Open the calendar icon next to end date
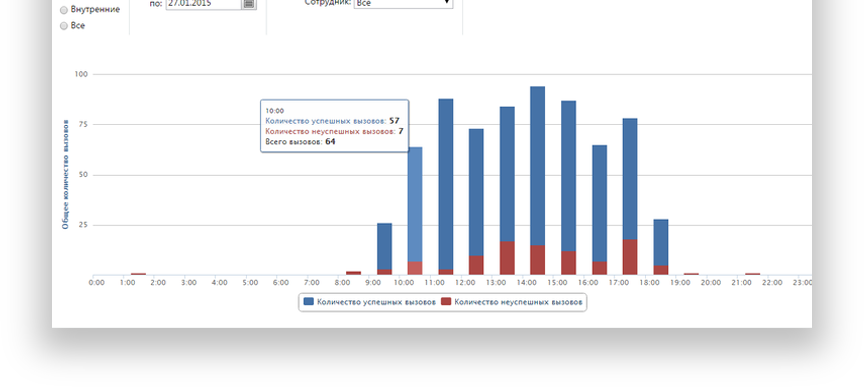 (x=249, y=3)
